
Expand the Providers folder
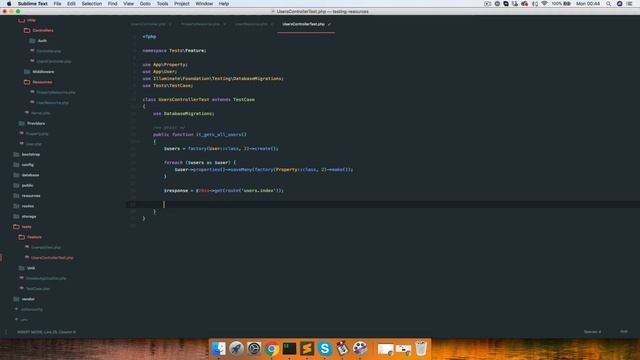[x=36, y=123]
